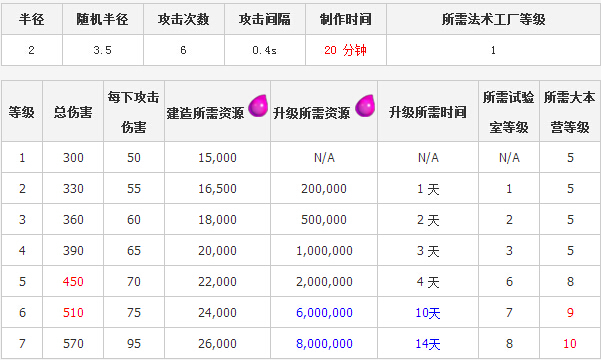Click the red 510 total damage value
The image size is (601, 360).
73,312
